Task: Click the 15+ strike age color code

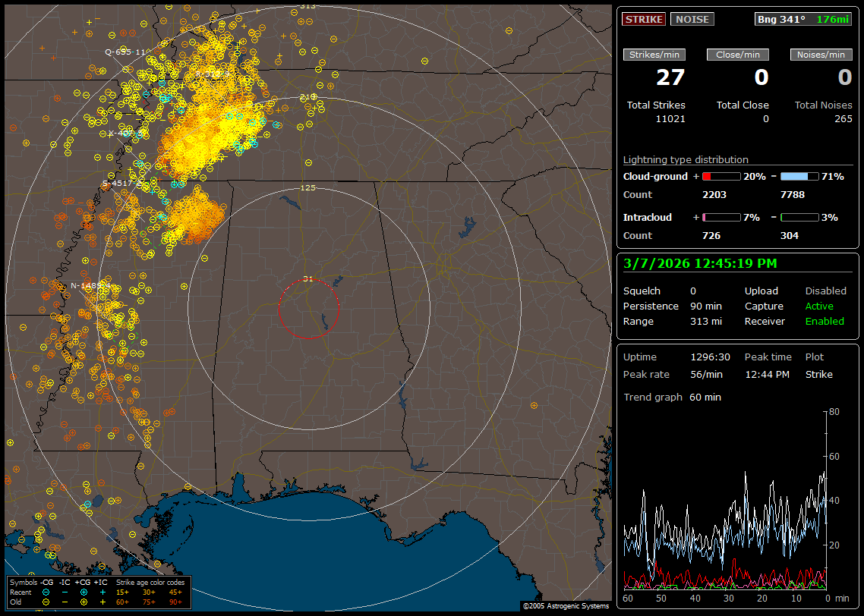Action: tap(122, 592)
